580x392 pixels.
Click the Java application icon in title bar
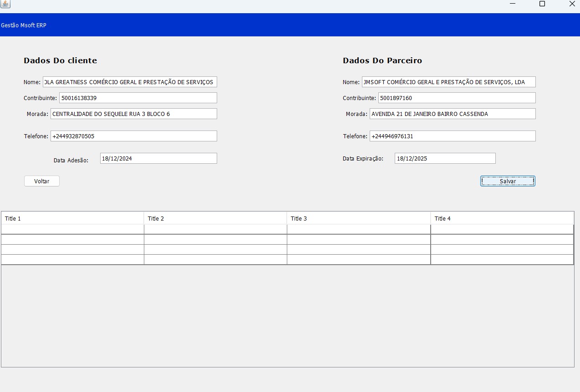point(5,4)
